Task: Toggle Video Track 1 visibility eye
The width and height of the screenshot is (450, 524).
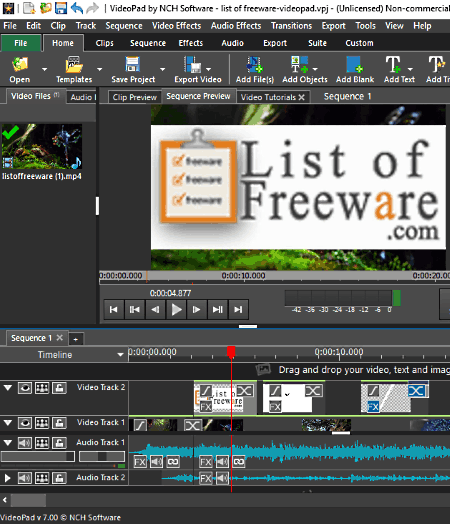Action: 25,423
